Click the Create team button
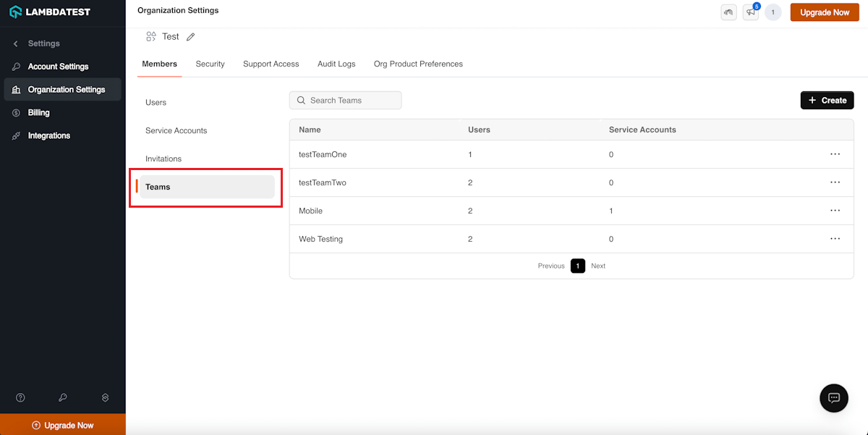Screen dimensions: 868x435 pos(827,101)
